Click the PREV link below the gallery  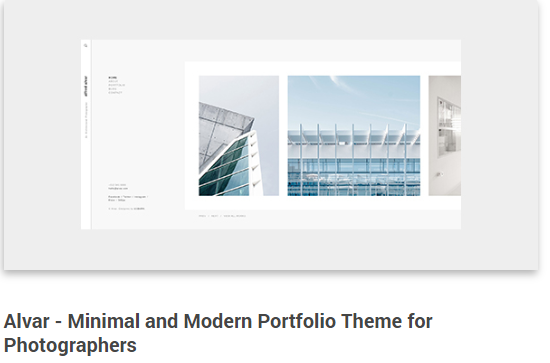[202, 216]
